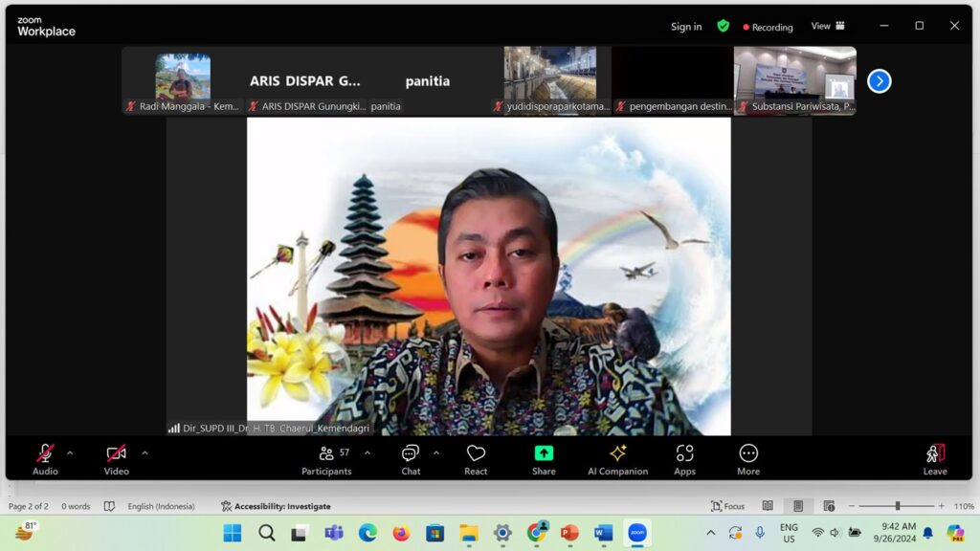Expand Audio settings with its chevron
The image size is (980, 551).
(68, 452)
